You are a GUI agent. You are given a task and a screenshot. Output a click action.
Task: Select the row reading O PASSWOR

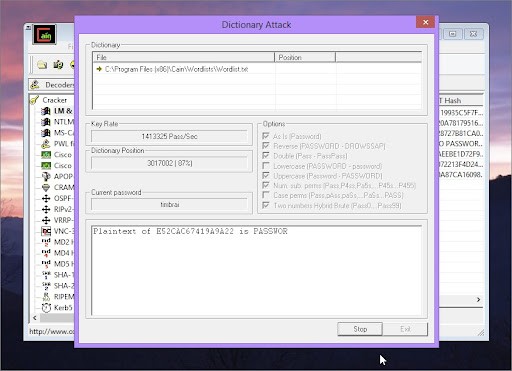pos(461,144)
